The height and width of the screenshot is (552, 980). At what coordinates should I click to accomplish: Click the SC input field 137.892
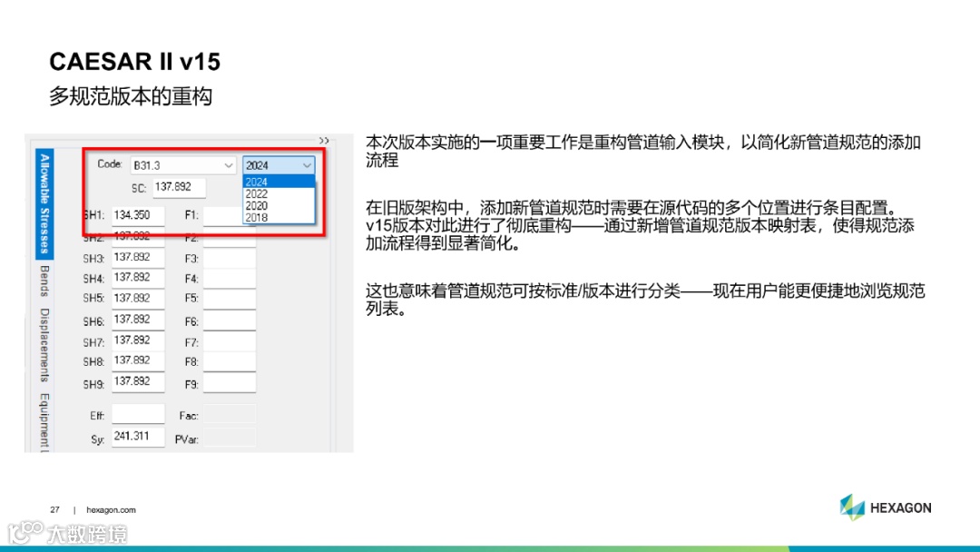[180, 187]
